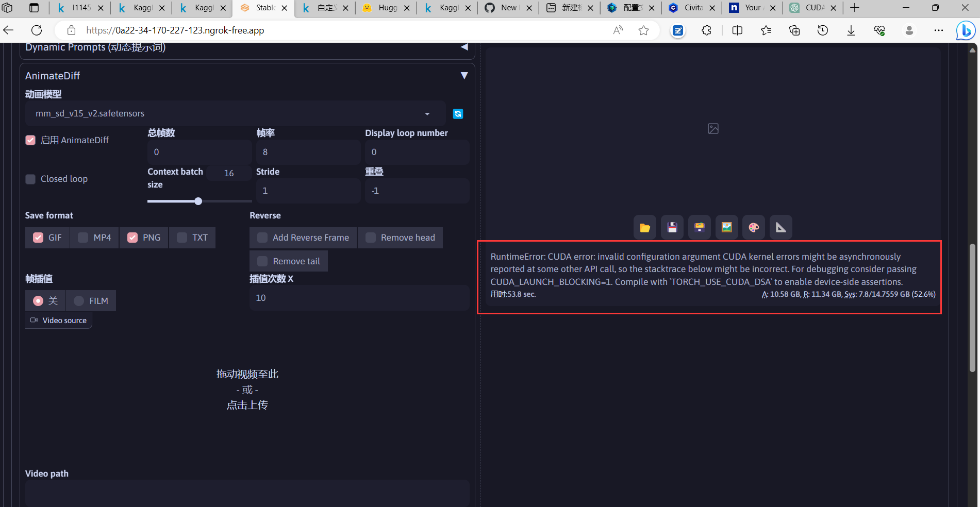
Task: Select FILM frame interpolation
Action: [x=78, y=300]
